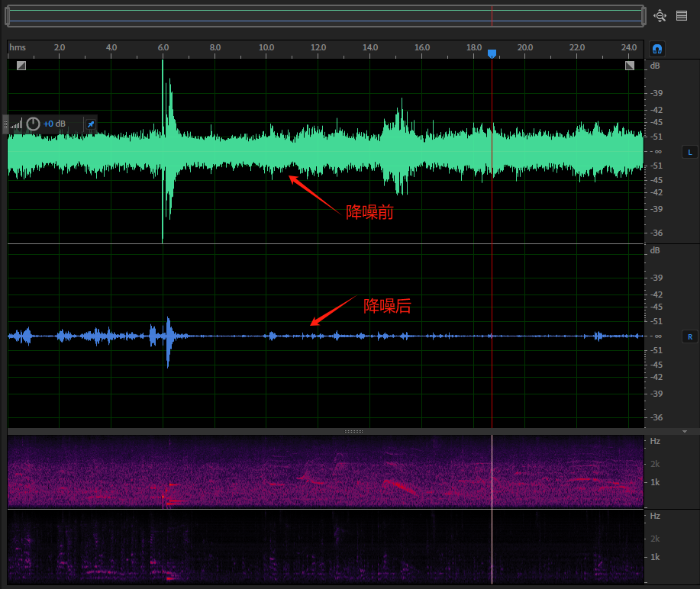Click the fade-out handle at waveform end
The width and height of the screenshot is (700, 589).
click(x=630, y=66)
